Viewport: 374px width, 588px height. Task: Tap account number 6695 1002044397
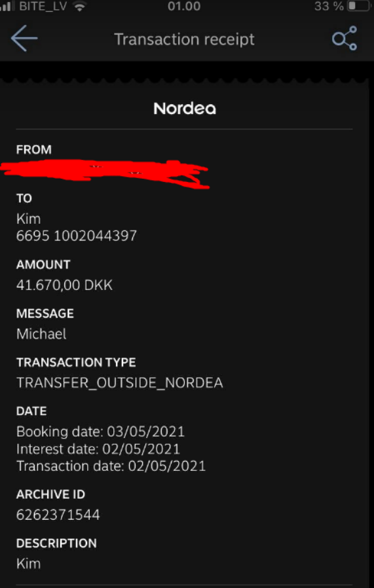coord(77,236)
